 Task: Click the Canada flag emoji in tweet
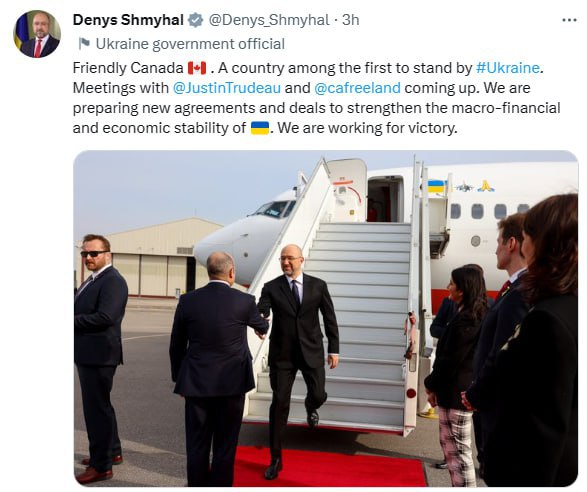[197, 68]
